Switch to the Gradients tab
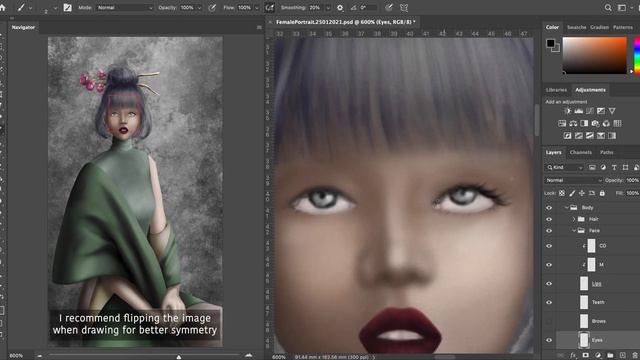The image size is (640, 360). [x=599, y=27]
